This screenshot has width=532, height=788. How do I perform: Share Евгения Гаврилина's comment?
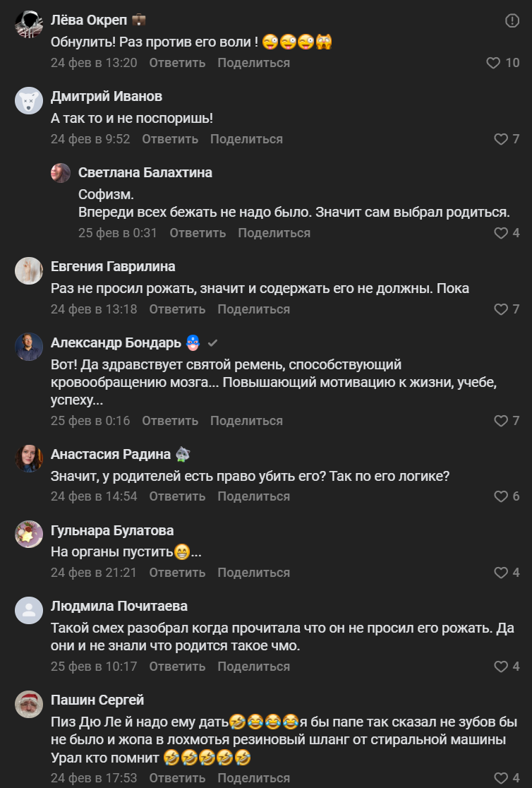[253, 309]
